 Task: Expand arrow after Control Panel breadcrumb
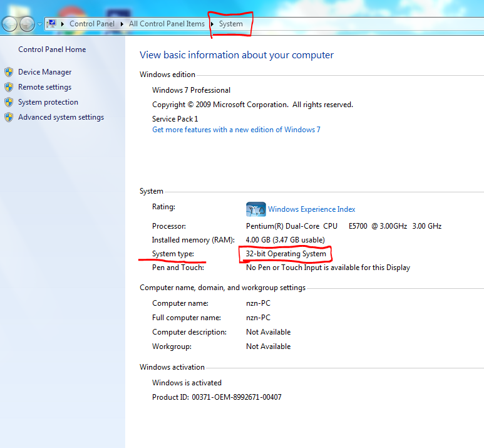tap(122, 24)
